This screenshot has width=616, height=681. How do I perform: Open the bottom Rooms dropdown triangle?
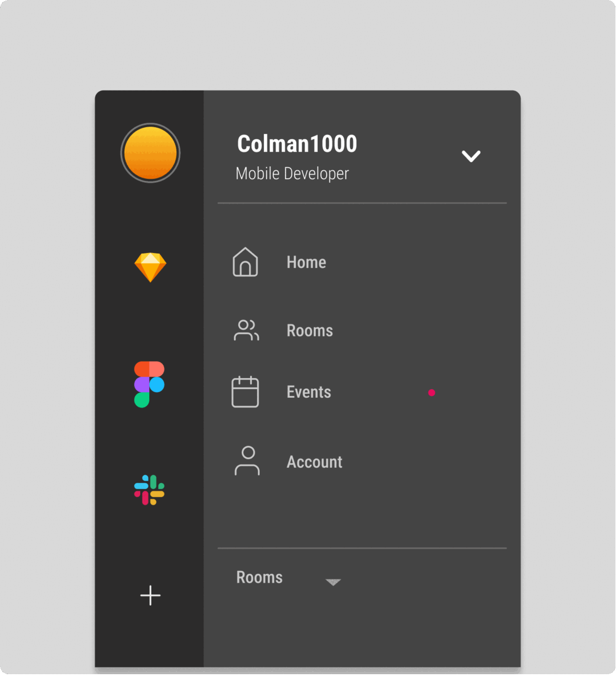pyautogui.click(x=333, y=582)
